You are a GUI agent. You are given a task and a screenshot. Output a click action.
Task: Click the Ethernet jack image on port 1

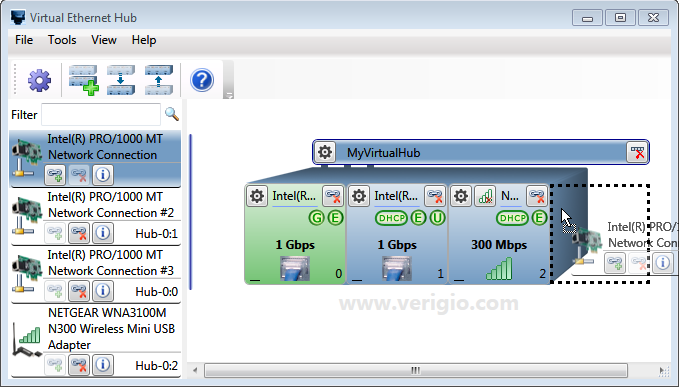397,268
